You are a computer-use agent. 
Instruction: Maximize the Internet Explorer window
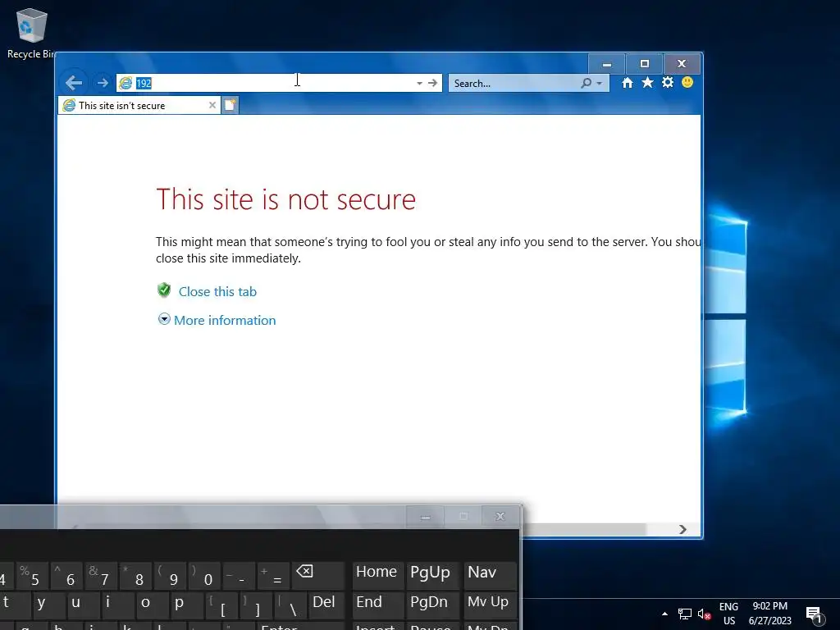pos(645,64)
